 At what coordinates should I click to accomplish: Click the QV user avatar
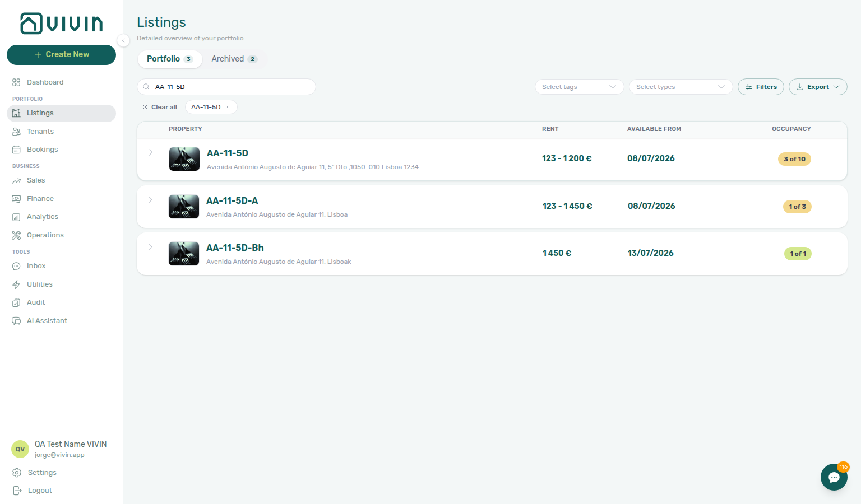[20, 449]
